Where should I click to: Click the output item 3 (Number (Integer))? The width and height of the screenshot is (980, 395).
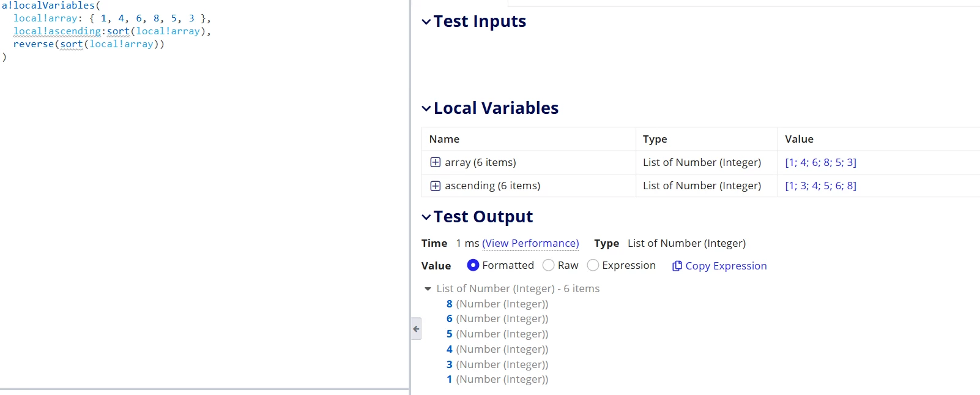tap(497, 364)
